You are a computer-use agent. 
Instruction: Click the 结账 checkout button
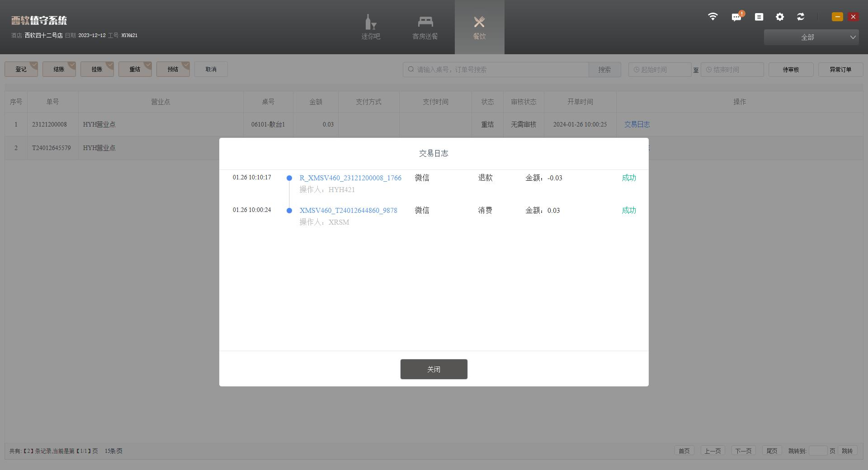(59, 69)
